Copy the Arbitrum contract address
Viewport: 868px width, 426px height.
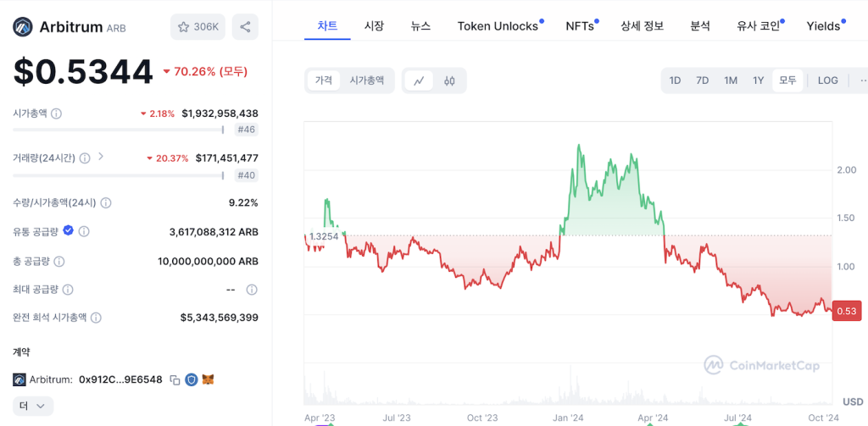click(175, 379)
